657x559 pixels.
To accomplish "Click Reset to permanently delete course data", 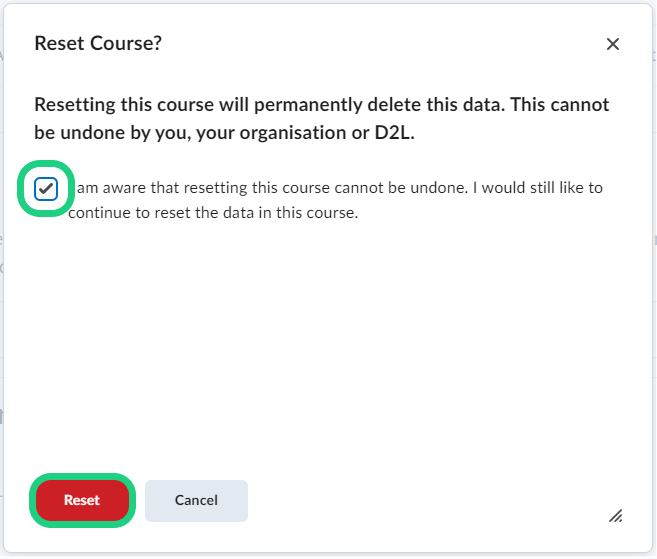I will pos(82,500).
